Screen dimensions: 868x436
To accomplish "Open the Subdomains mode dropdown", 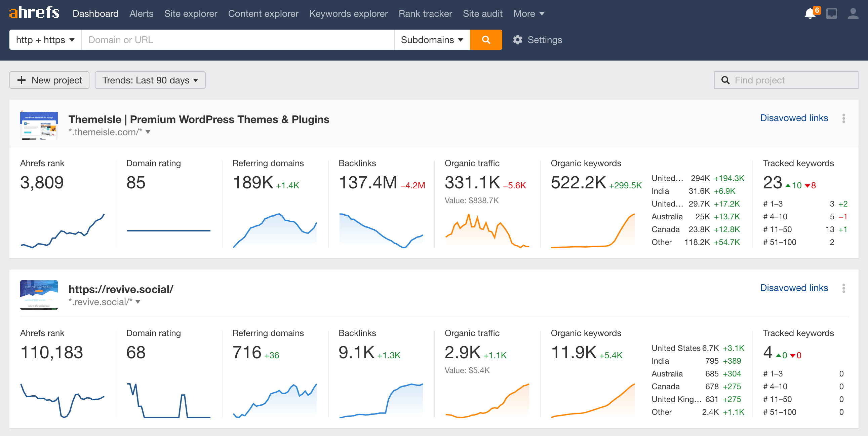I will (x=432, y=39).
